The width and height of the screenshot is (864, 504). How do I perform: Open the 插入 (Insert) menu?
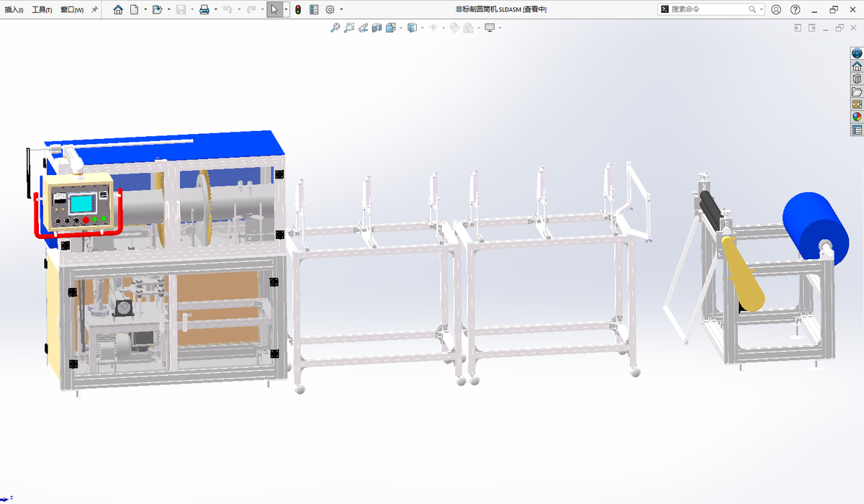(14, 10)
